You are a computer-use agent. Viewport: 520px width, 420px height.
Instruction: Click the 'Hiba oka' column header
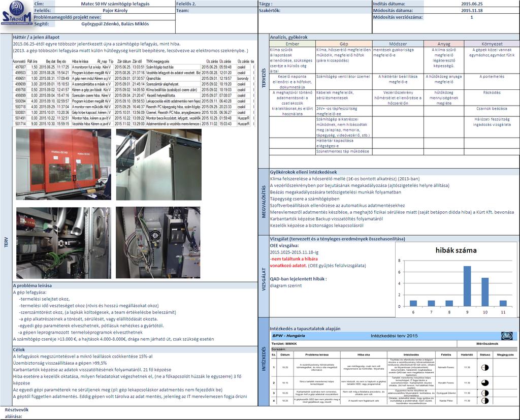(364, 354)
